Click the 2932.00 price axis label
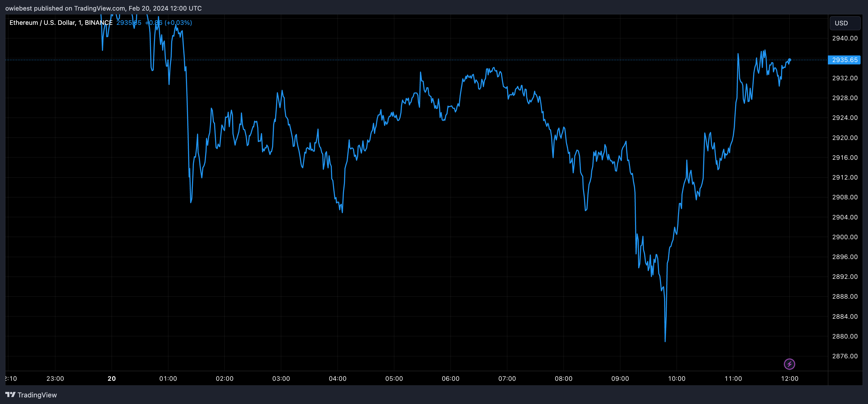The image size is (868, 404). click(845, 78)
